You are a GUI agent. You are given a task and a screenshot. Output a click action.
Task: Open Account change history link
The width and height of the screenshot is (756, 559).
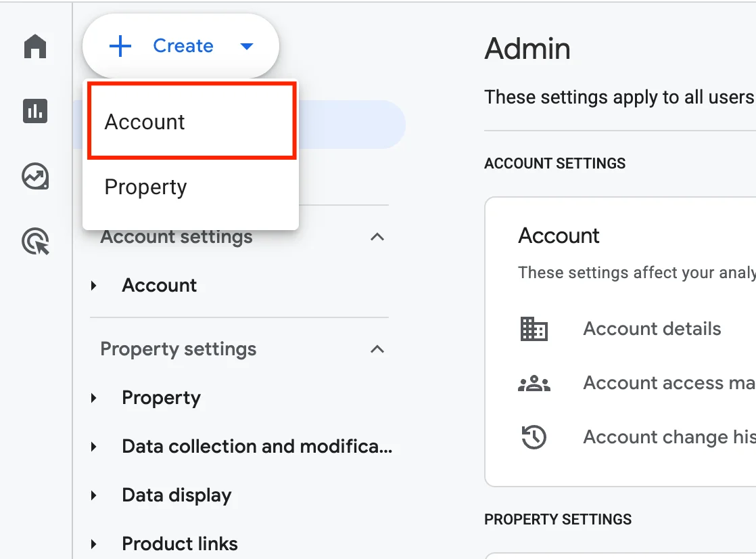tap(669, 437)
